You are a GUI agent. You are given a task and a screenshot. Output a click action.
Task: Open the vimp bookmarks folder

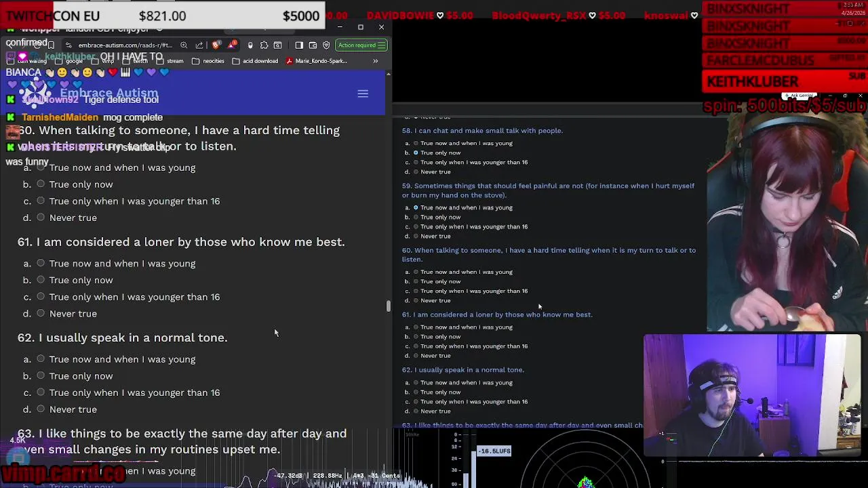pos(103,61)
